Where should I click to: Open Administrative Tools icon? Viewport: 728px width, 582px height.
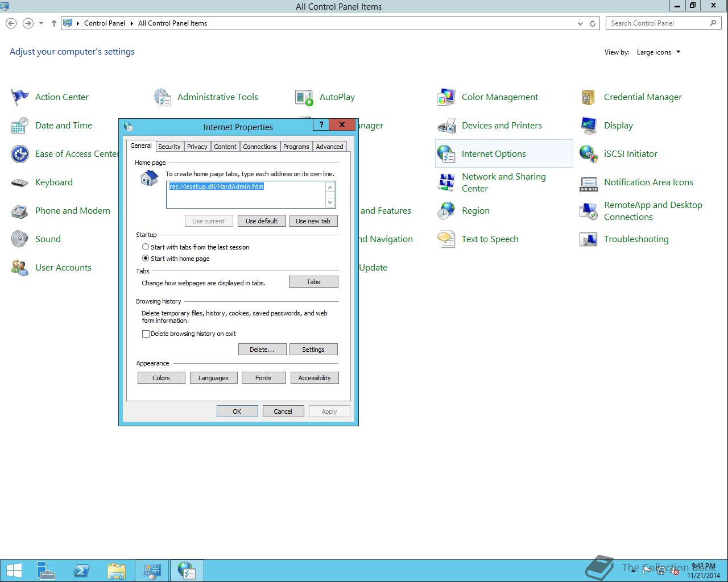point(162,97)
